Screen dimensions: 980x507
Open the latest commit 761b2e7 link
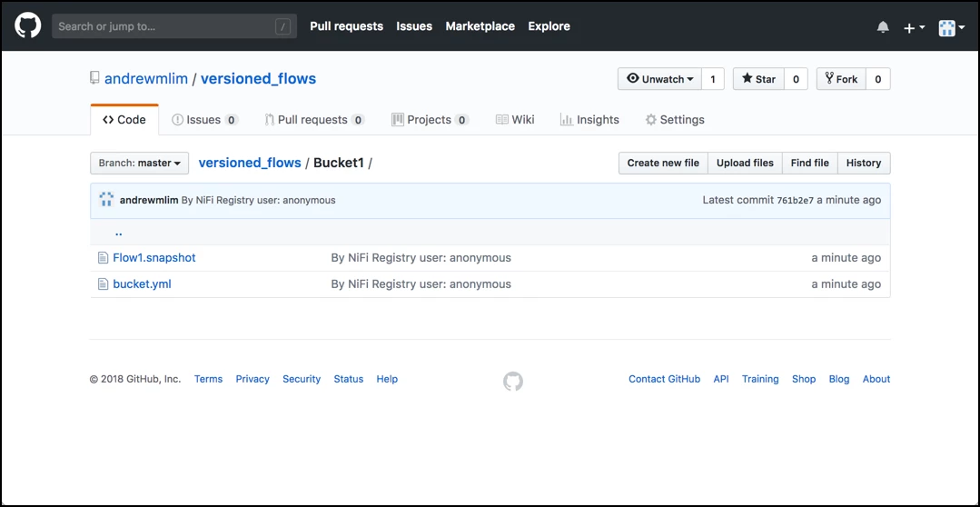click(x=795, y=200)
